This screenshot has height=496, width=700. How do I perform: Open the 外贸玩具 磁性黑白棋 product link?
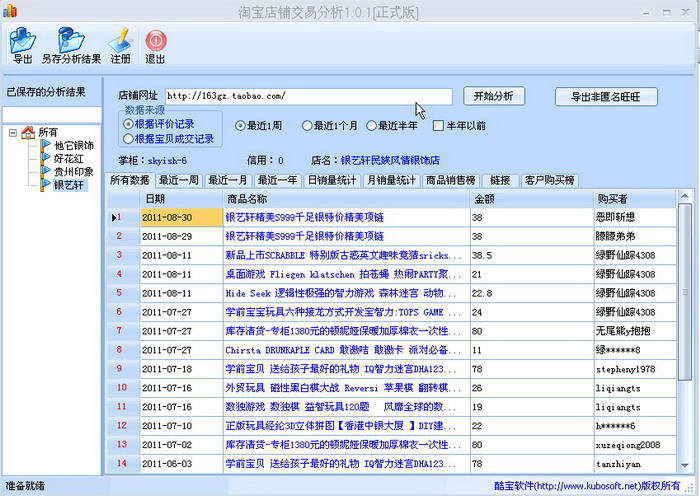click(343, 388)
